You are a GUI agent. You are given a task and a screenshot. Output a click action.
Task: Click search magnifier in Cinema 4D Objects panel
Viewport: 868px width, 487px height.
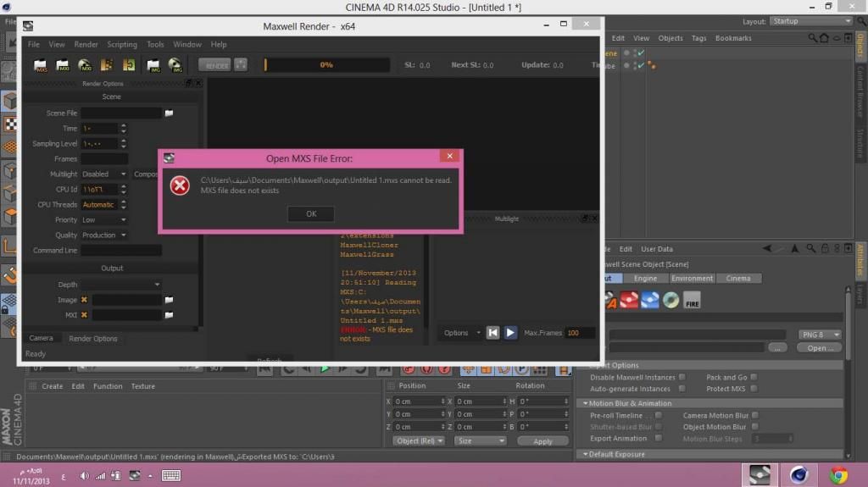click(x=812, y=38)
